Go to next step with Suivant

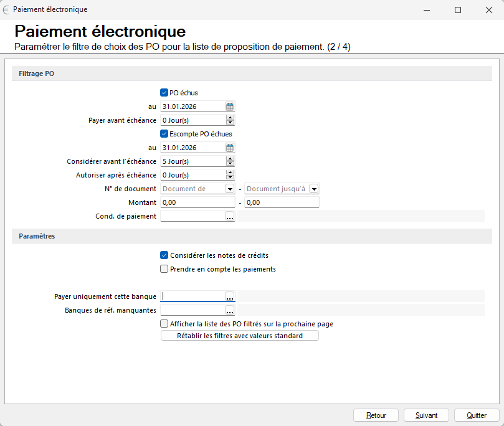(427, 415)
